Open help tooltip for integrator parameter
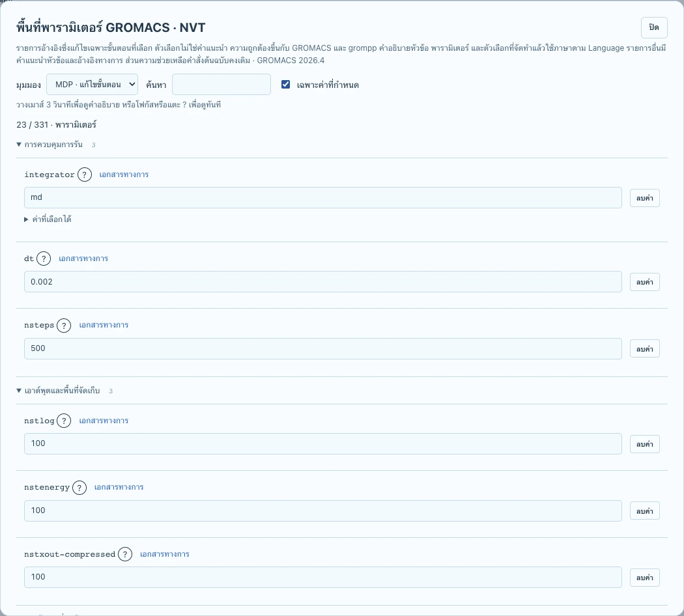Viewport: 684px width, 616px height. pyautogui.click(x=85, y=175)
